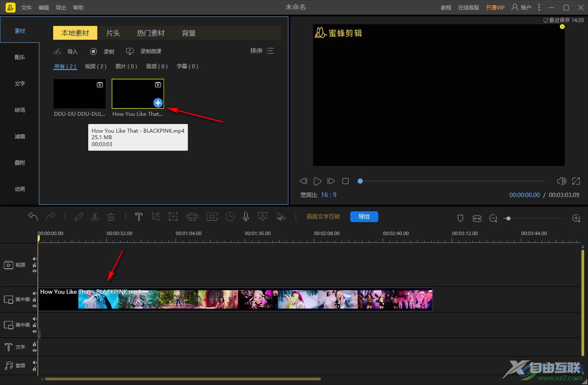
Task: Open the color fill bucket tool
Action: [281, 216]
